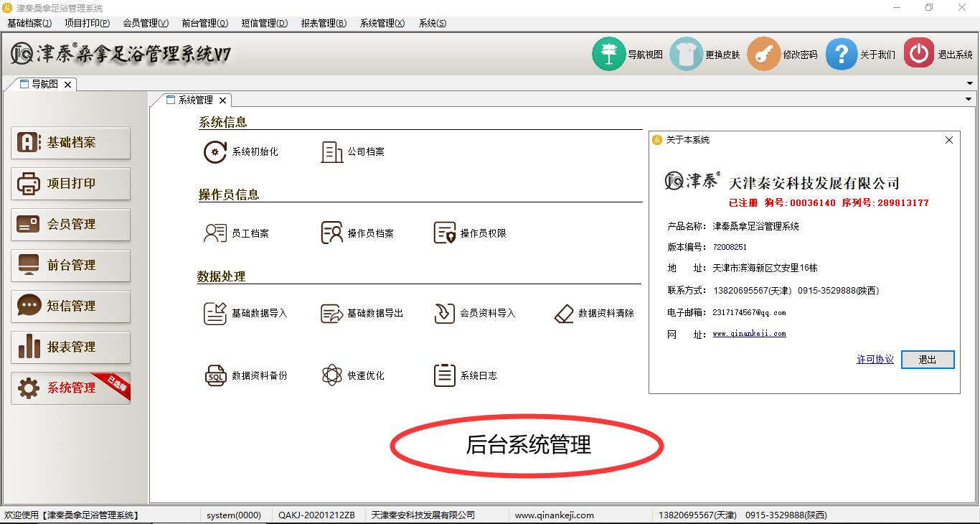Click 更换皮肤 change skin icon

(x=686, y=55)
